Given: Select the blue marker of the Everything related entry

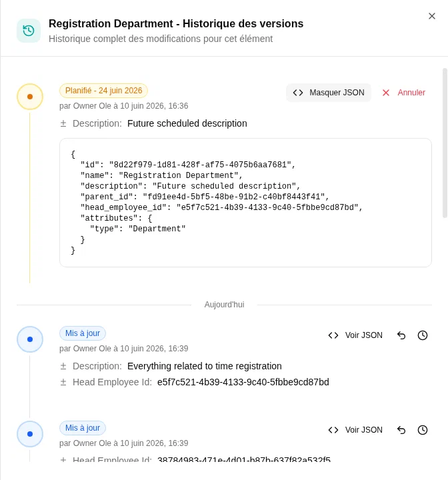Looking at the screenshot, I should click(30, 339).
